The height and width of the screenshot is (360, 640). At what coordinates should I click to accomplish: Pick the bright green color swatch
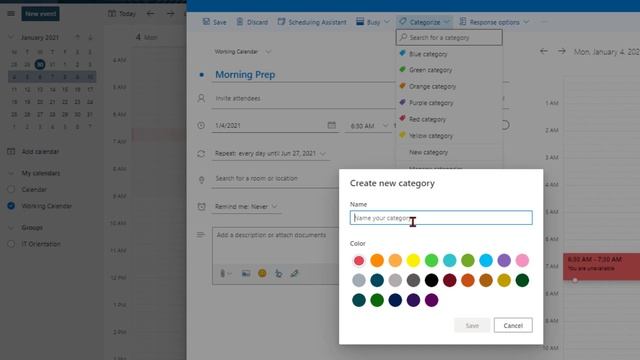(x=431, y=260)
